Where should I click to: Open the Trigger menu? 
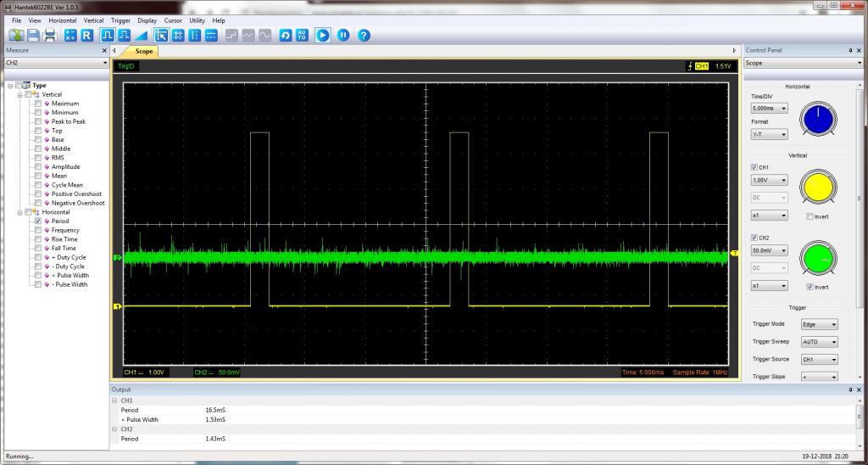coord(120,20)
